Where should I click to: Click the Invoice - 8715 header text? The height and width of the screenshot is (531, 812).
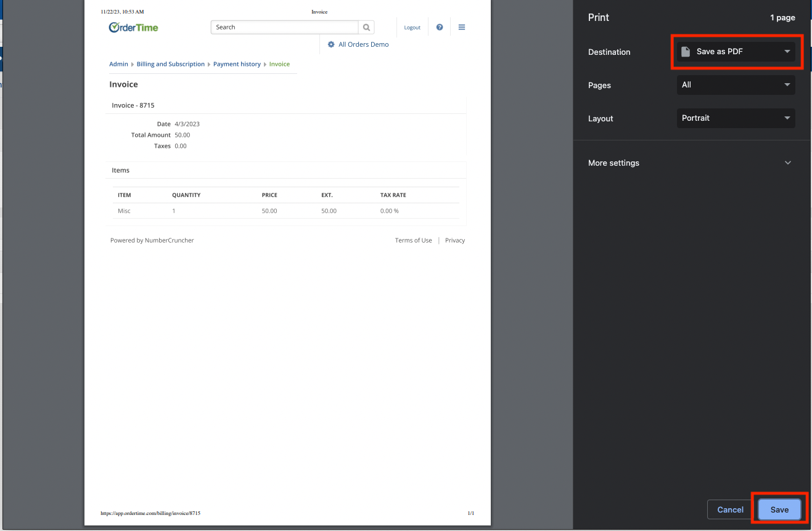pyautogui.click(x=133, y=105)
